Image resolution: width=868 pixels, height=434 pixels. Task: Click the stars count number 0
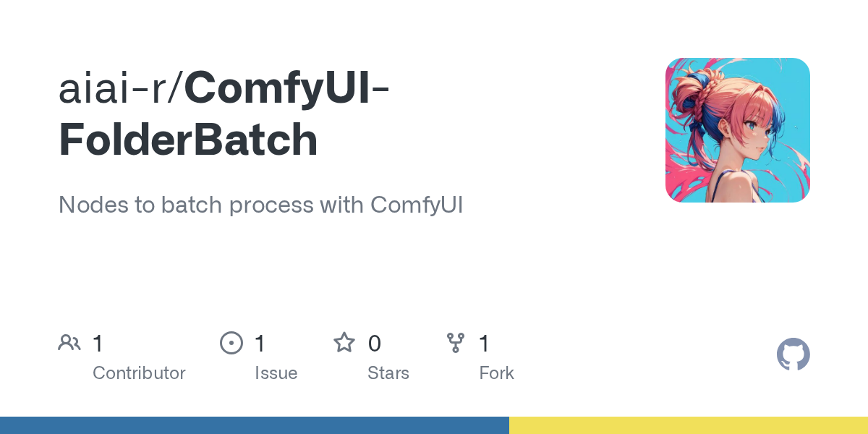pos(374,343)
